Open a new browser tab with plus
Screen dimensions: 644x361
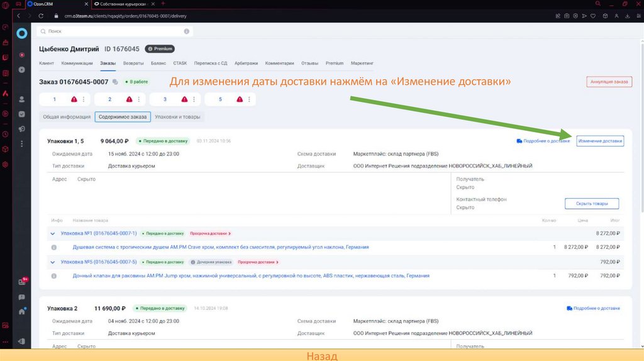163,4
